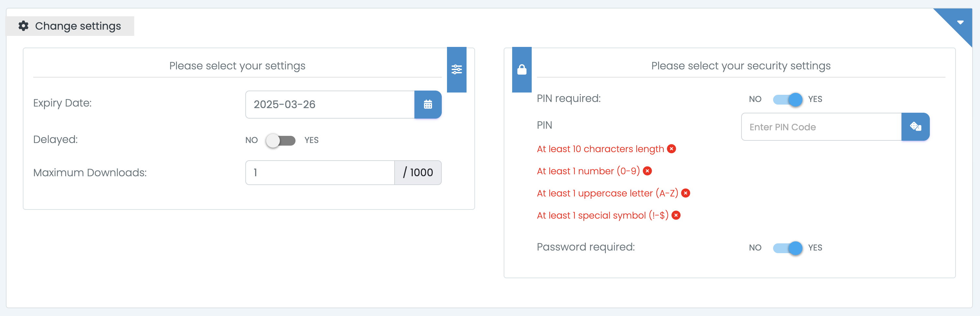Click the gear icon beside Change settings

coord(23,26)
